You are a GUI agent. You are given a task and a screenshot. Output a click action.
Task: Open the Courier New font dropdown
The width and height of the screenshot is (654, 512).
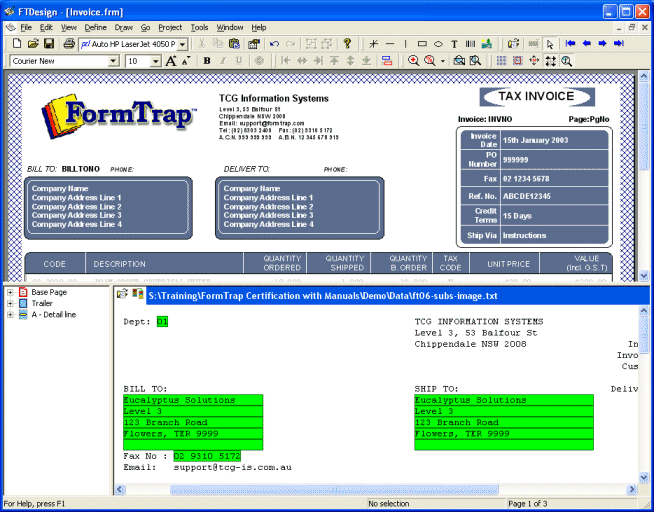pyautogui.click(x=113, y=61)
